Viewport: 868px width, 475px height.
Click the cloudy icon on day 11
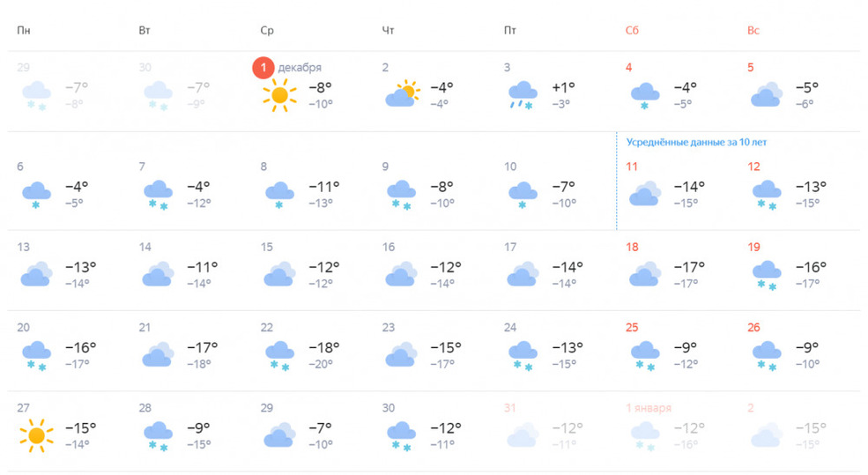tap(645, 193)
